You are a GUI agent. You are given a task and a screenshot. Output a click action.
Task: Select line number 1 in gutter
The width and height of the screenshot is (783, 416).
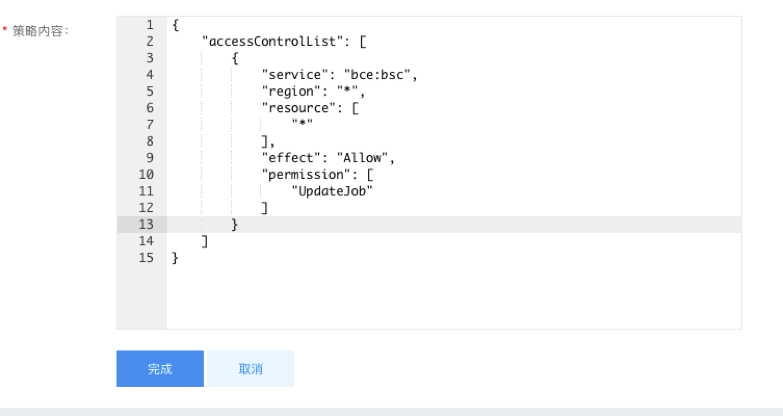pyautogui.click(x=150, y=24)
